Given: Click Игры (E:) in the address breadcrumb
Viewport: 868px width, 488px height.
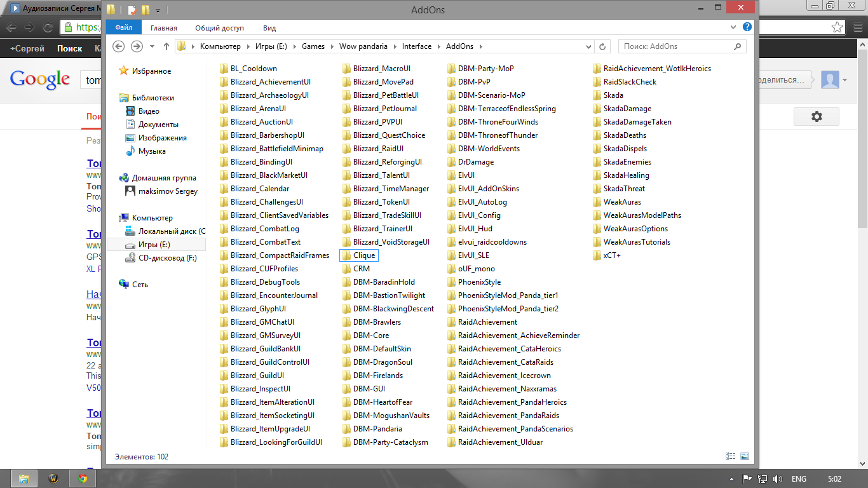Looking at the screenshot, I should pyautogui.click(x=273, y=46).
